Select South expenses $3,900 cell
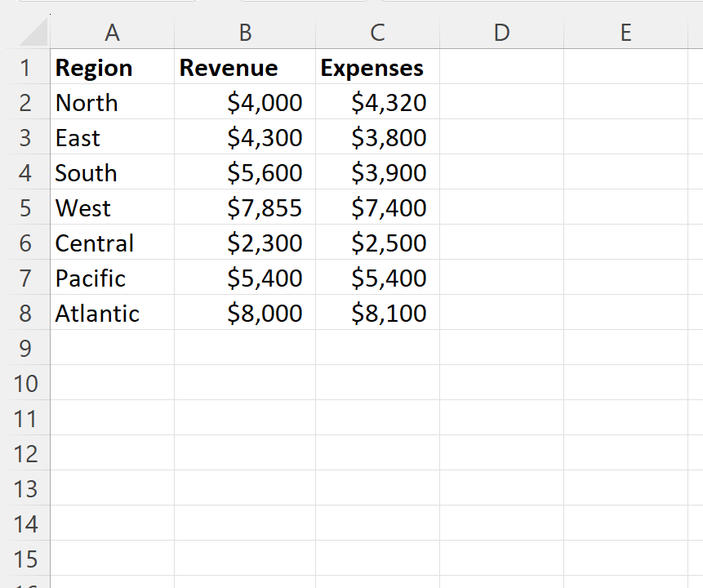The width and height of the screenshot is (703, 588). point(377,171)
